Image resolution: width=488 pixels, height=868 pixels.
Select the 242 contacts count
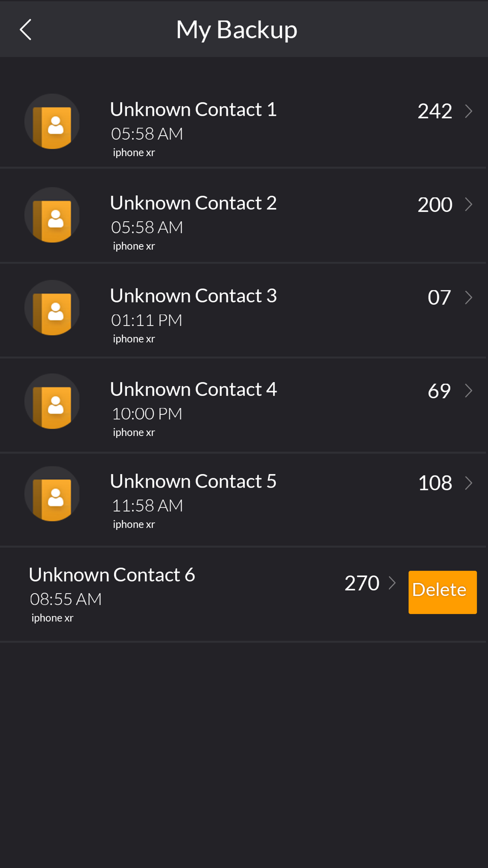coord(435,111)
